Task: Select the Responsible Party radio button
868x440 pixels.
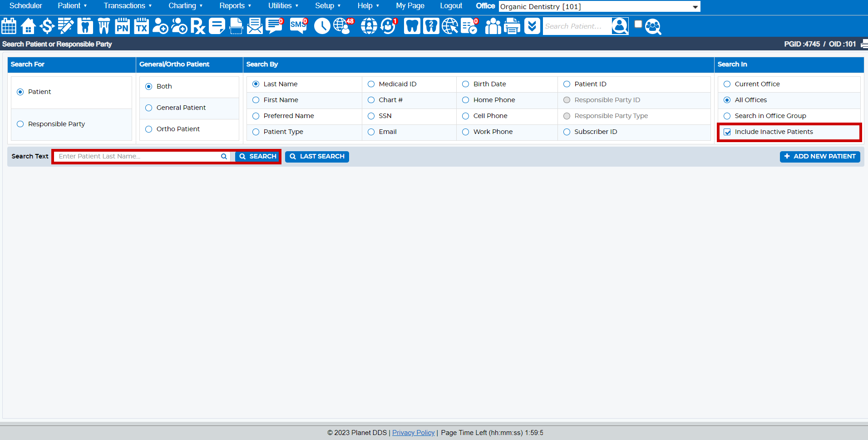Action: 20,124
